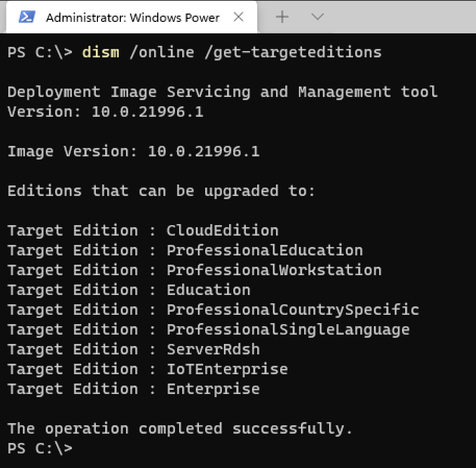The height and width of the screenshot is (468, 476).
Task: Click the ProfessionalCountrySpecific edition entry
Action: click(293, 310)
